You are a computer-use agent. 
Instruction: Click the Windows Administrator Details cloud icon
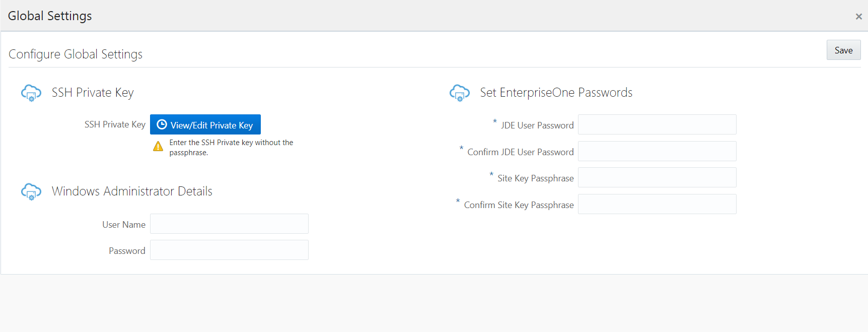click(x=31, y=191)
